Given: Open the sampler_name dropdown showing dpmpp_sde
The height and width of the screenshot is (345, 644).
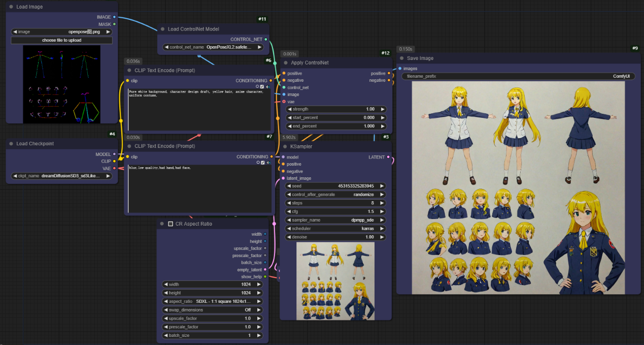Looking at the screenshot, I should [335, 220].
